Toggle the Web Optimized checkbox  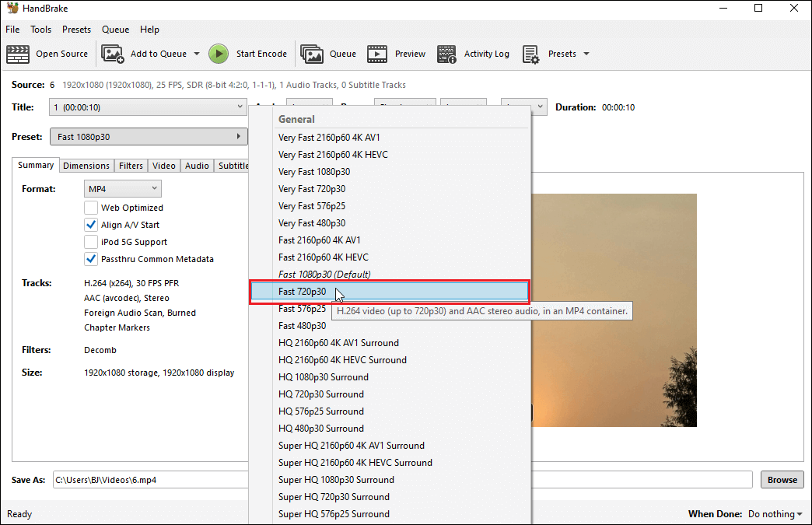pos(91,208)
